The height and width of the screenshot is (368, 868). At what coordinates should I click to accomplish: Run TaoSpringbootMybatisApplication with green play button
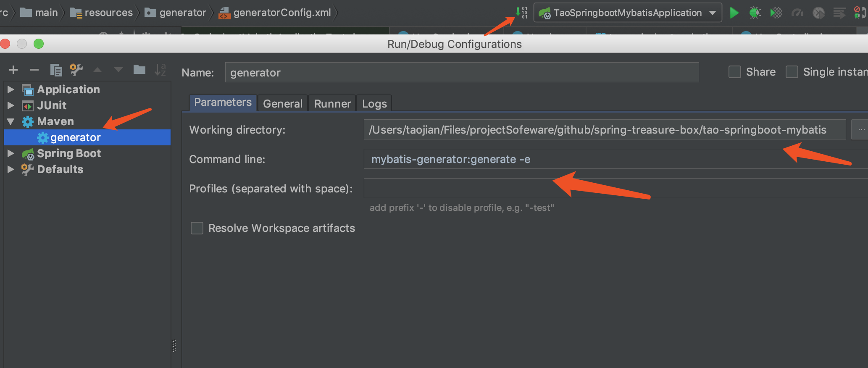(x=734, y=13)
